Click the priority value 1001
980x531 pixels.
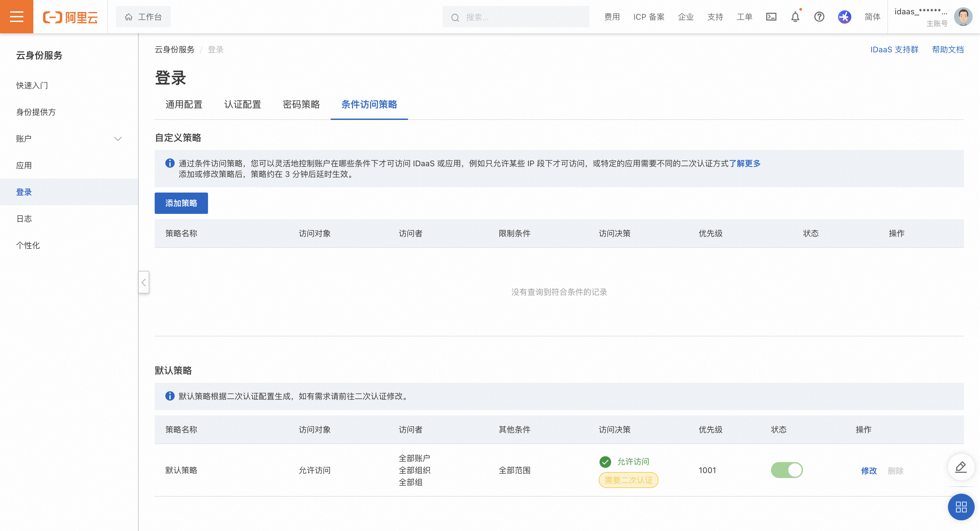coord(707,470)
